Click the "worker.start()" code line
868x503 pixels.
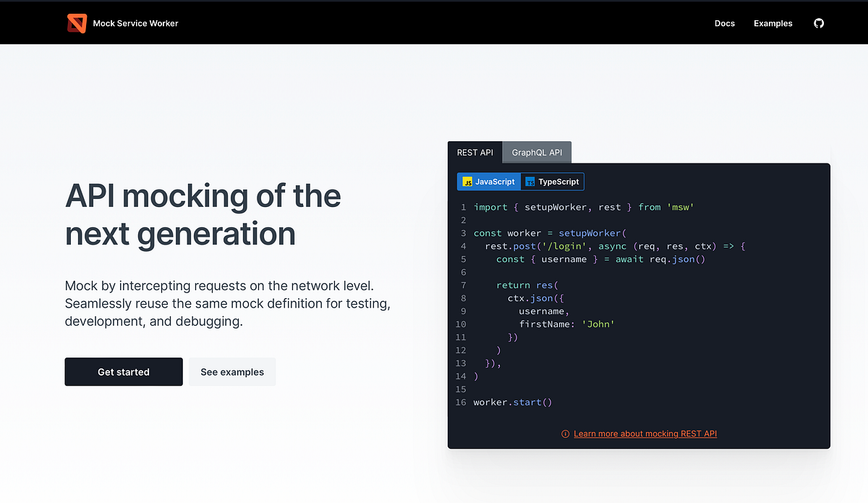pos(513,402)
